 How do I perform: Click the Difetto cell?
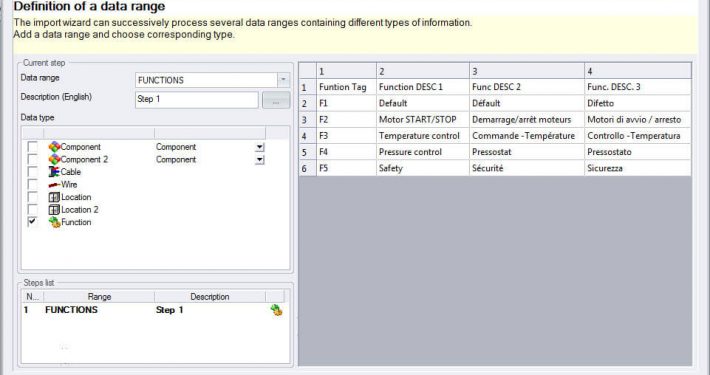pyautogui.click(x=638, y=103)
